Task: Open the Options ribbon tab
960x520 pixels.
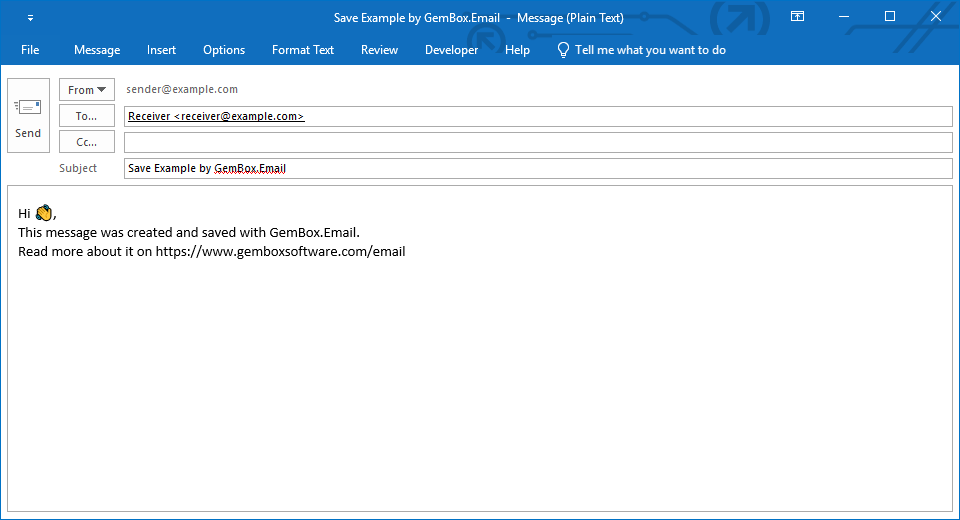Action: (x=224, y=50)
